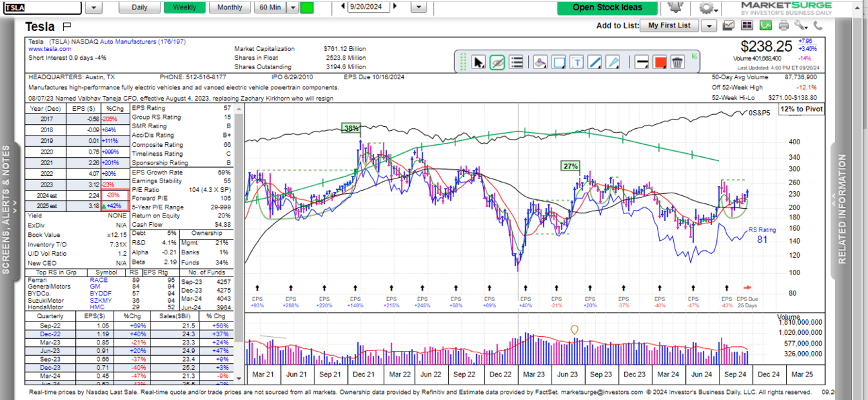Switch to Daily chart interval
The height and width of the screenshot is (400, 868).
click(140, 7)
